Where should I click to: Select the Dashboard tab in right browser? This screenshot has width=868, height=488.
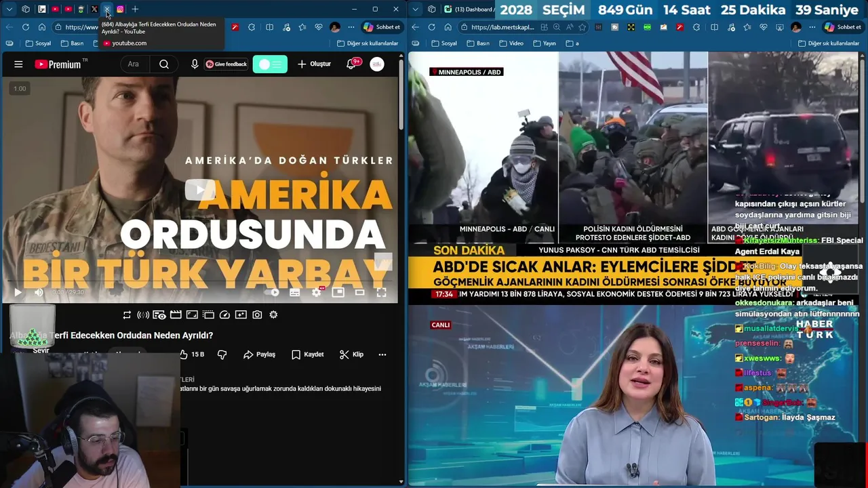[469, 9]
